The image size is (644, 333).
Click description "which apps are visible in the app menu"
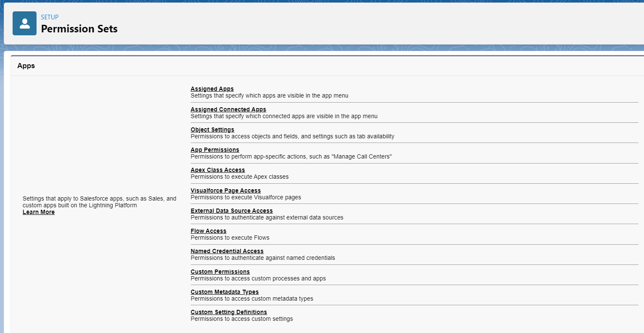(269, 95)
